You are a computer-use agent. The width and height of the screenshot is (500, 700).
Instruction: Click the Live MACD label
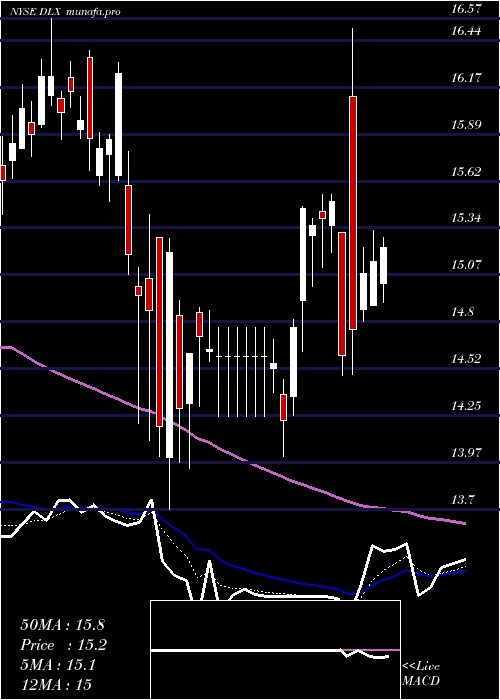click(421, 674)
